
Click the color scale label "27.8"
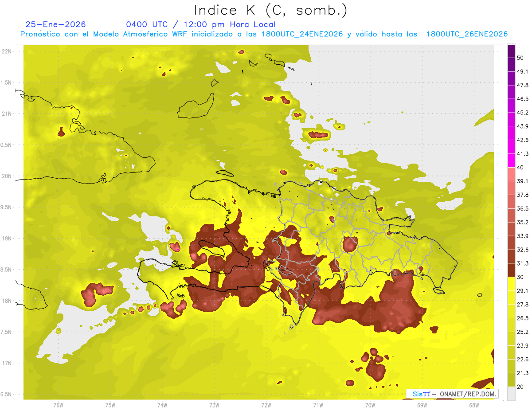point(523,305)
